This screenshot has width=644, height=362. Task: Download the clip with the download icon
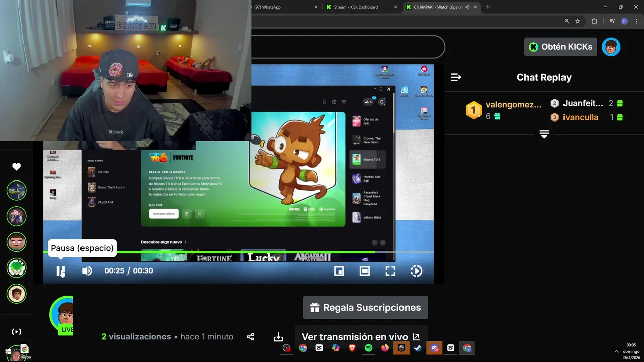pos(278,337)
